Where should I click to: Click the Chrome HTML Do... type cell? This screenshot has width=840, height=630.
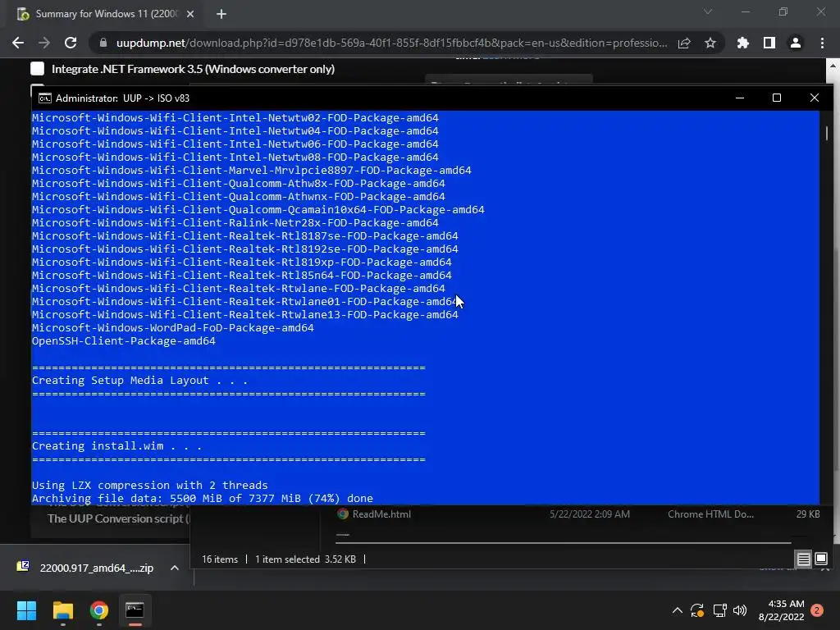pyautogui.click(x=710, y=514)
